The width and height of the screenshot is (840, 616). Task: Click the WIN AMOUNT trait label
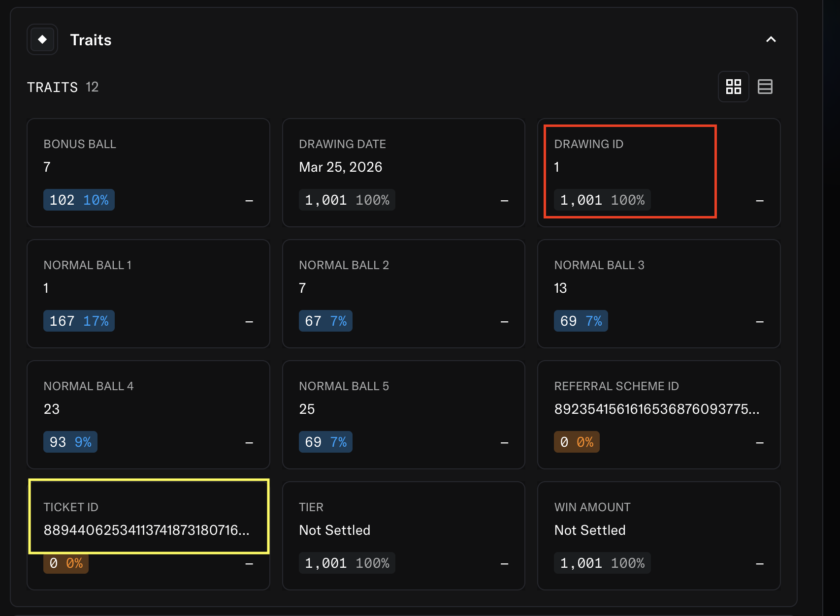pyautogui.click(x=592, y=507)
